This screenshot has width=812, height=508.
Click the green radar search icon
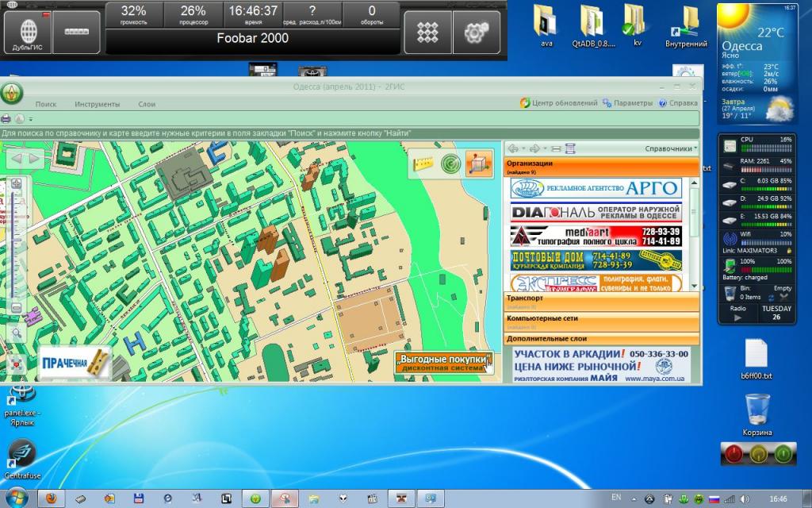450,163
